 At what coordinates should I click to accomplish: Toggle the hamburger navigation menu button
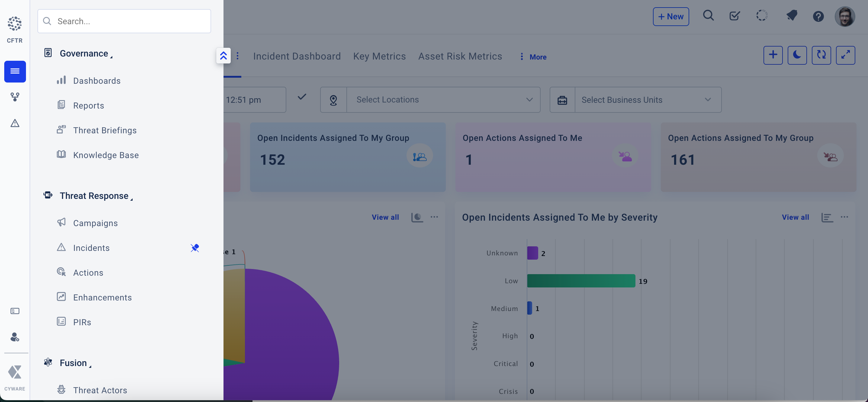point(15,71)
